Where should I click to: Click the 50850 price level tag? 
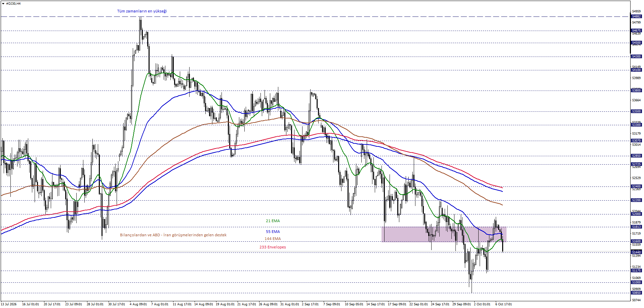(636, 293)
